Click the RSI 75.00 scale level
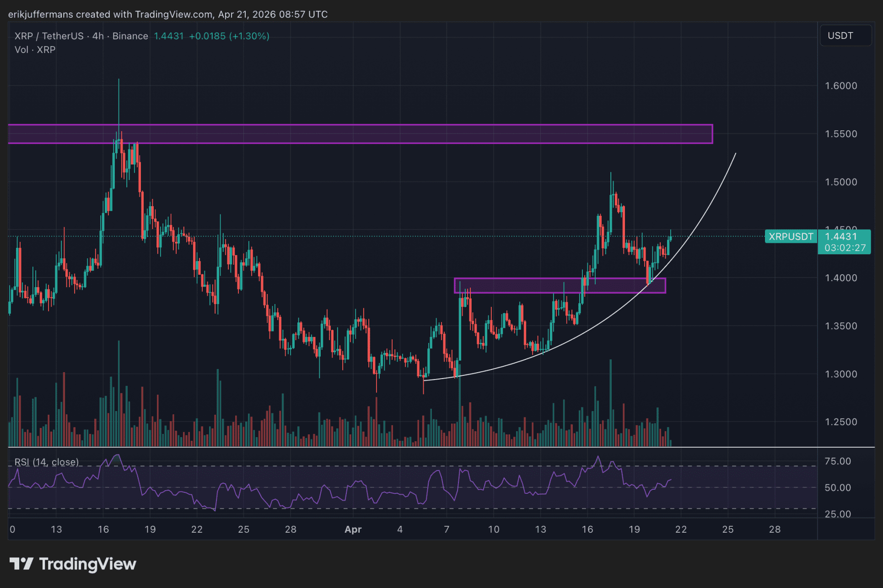883x588 pixels. click(837, 461)
